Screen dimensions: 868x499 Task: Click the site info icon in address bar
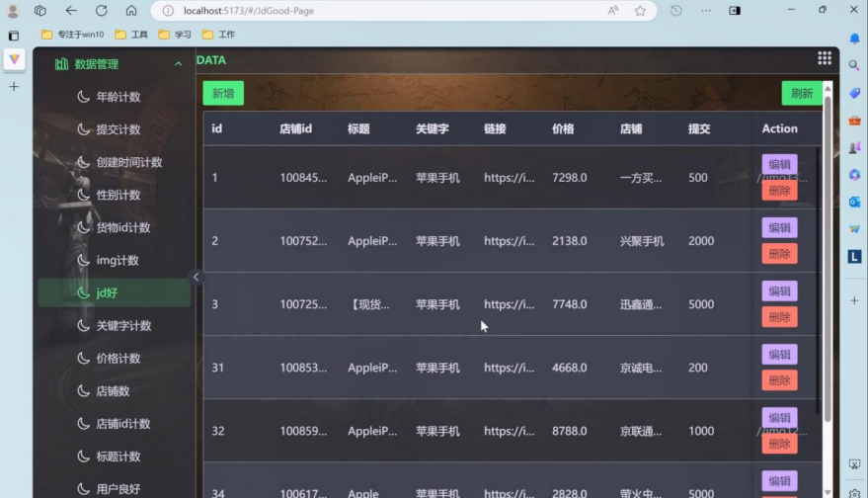168,11
